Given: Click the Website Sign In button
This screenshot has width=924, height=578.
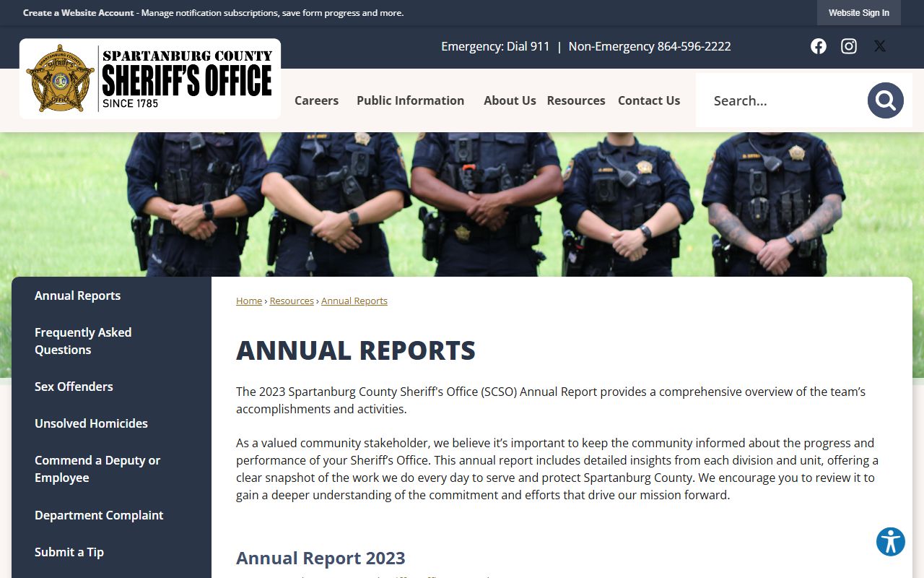Looking at the screenshot, I should pos(859,13).
